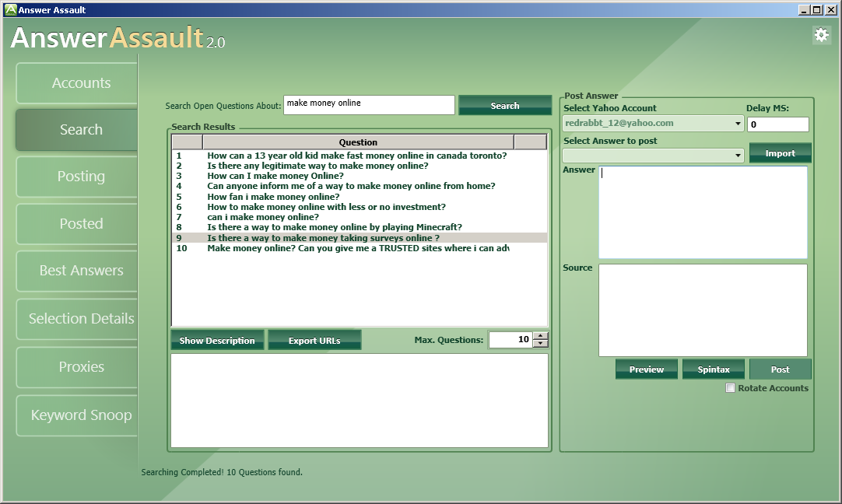Select question 1 about 13 year old kid

(360, 156)
